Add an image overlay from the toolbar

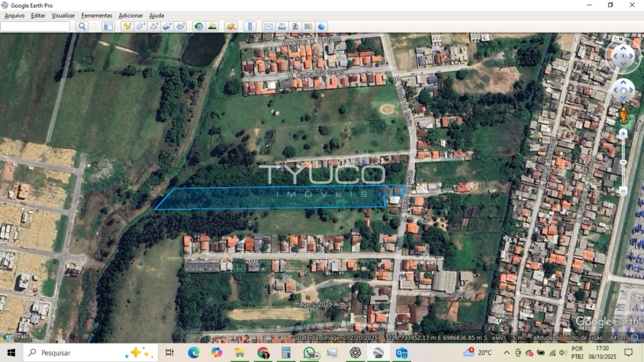(168, 26)
